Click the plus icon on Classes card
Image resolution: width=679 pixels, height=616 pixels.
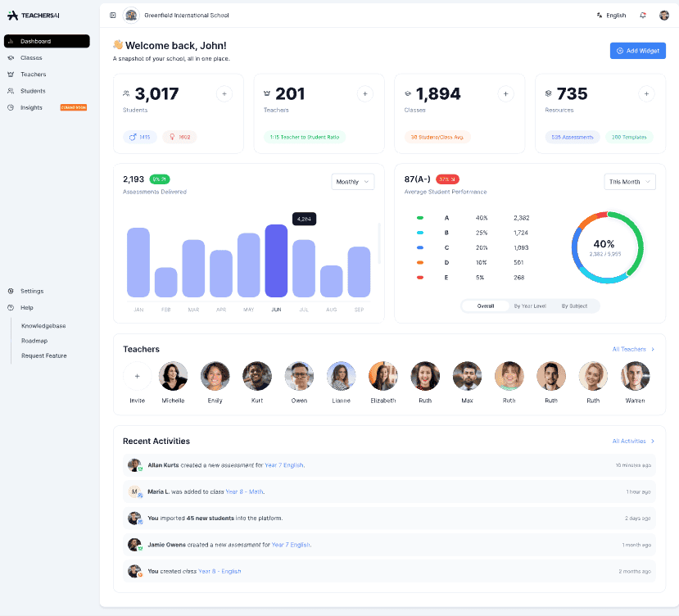point(505,94)
